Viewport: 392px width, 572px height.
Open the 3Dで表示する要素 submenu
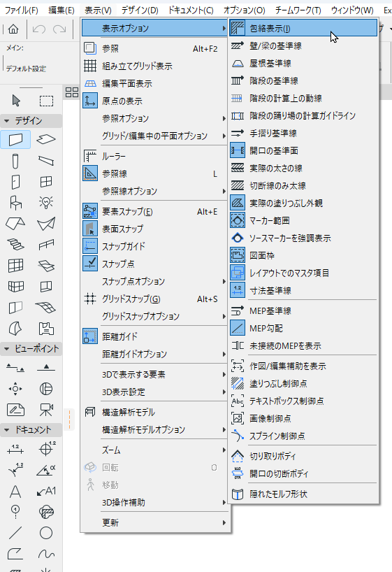155,374
